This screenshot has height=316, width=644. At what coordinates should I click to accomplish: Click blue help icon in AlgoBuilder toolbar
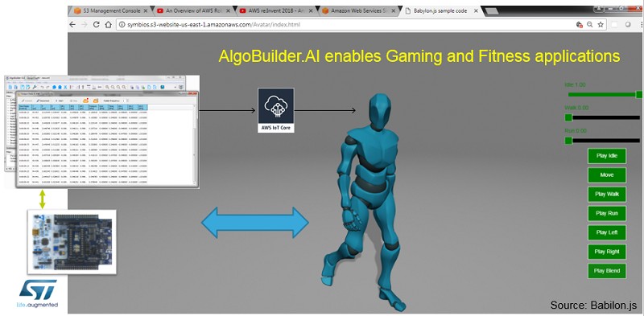(163, 87)
